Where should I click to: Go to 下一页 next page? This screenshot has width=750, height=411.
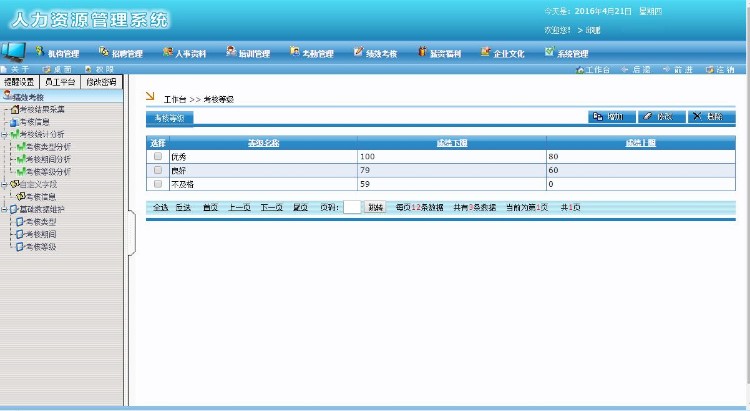[x=272, y=208]
